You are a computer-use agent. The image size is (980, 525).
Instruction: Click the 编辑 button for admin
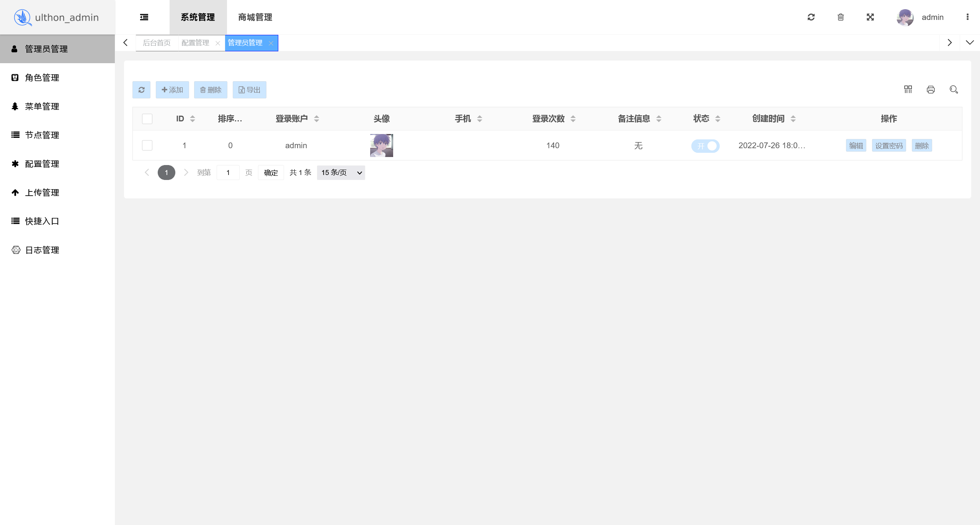(856, 146)
